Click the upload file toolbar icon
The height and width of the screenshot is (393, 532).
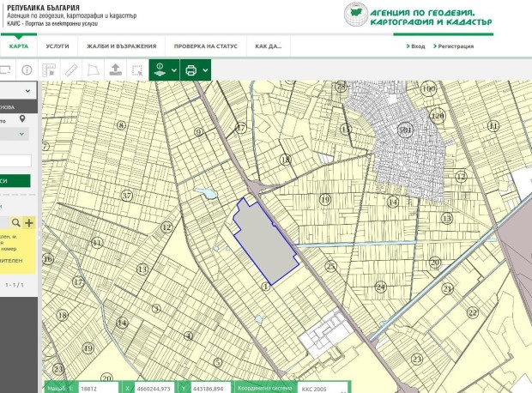116,70
